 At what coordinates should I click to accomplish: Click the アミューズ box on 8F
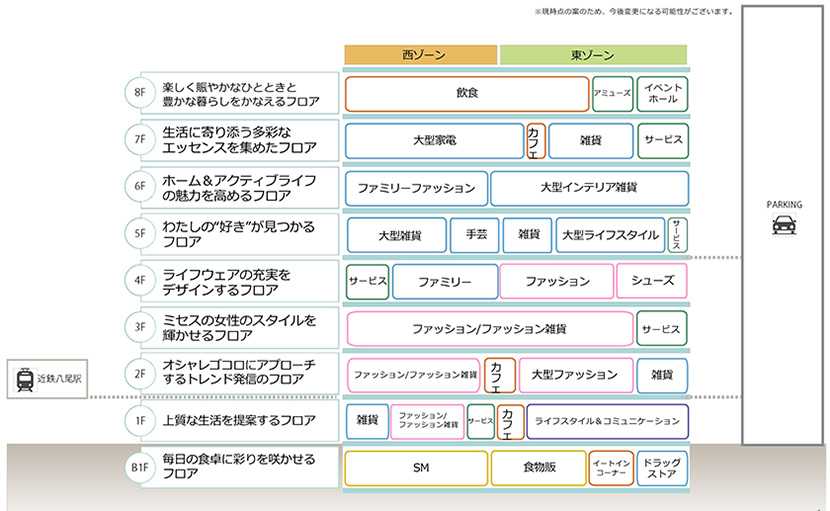tap(612, 93)
